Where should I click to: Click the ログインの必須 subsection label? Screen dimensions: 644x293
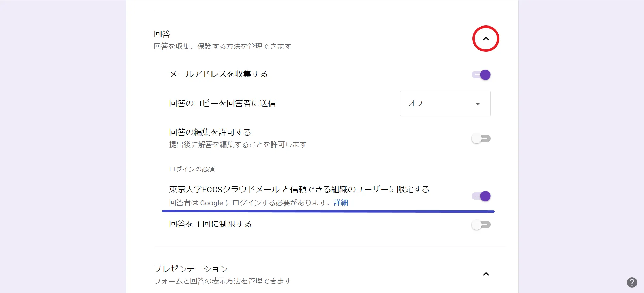click(192, 169)
